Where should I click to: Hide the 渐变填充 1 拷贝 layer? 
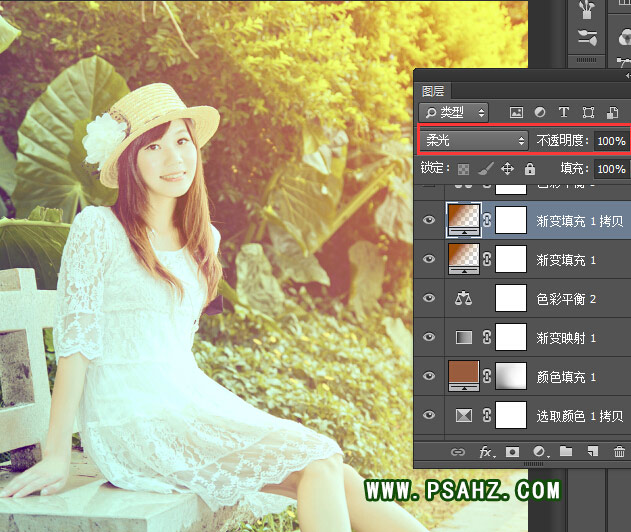[x=430, y=221]
